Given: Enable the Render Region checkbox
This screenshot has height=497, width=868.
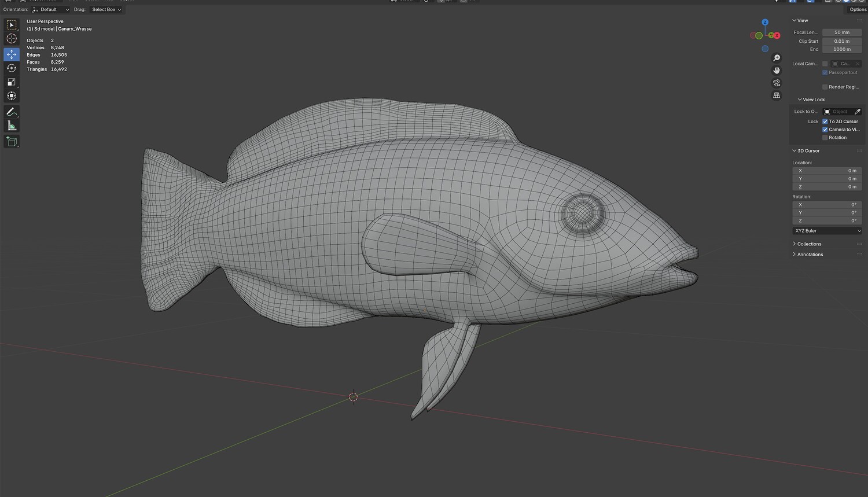Looking at the screenshot, I should [825, 87].
